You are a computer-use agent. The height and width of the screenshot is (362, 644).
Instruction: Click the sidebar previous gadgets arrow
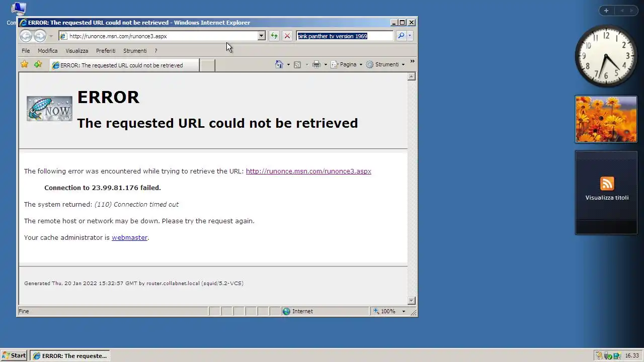pyautogui.click(x=622, y=11)
